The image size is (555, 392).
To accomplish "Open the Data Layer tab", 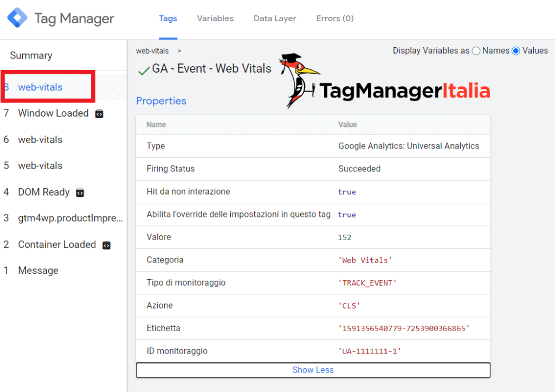I will click(275, 18).
